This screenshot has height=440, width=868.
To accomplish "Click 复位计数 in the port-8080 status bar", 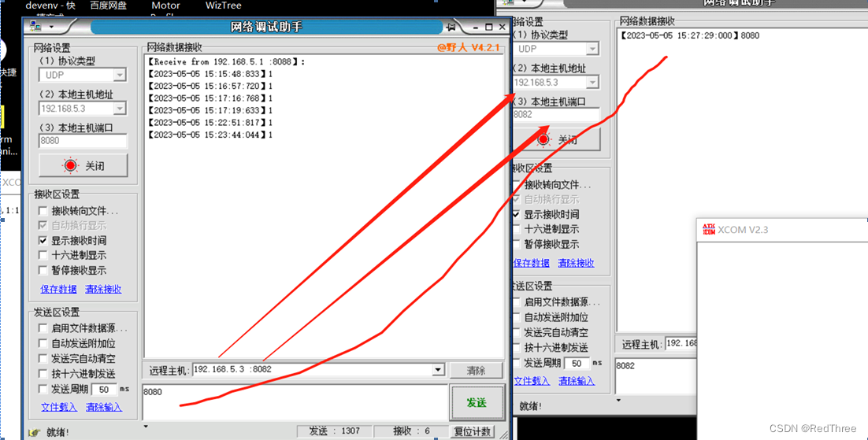I will [x=472, y=431].
